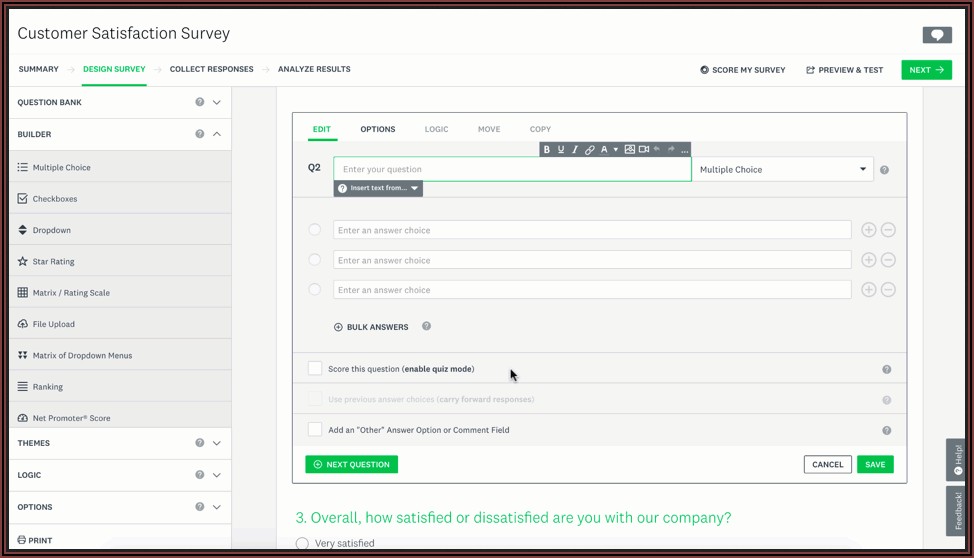Enable Score this question quiz mode

(x=315, y=369)
